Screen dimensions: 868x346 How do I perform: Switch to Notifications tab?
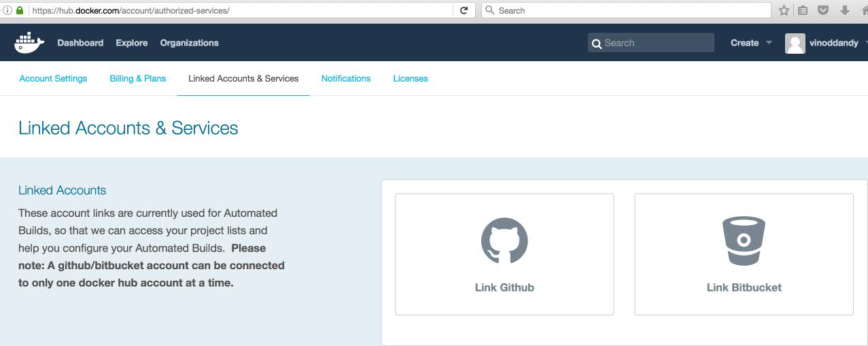346,78
